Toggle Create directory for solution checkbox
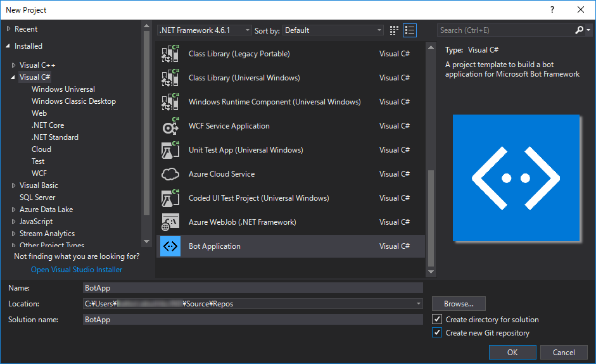Image resolution: width=596 pixels, height=364 pixels. [437, 319]
